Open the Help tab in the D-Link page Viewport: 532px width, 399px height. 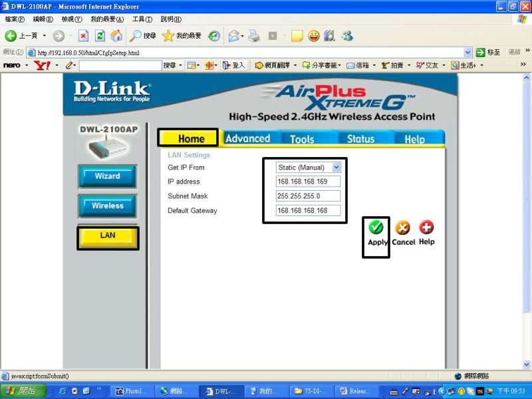(x=414, y=139)
